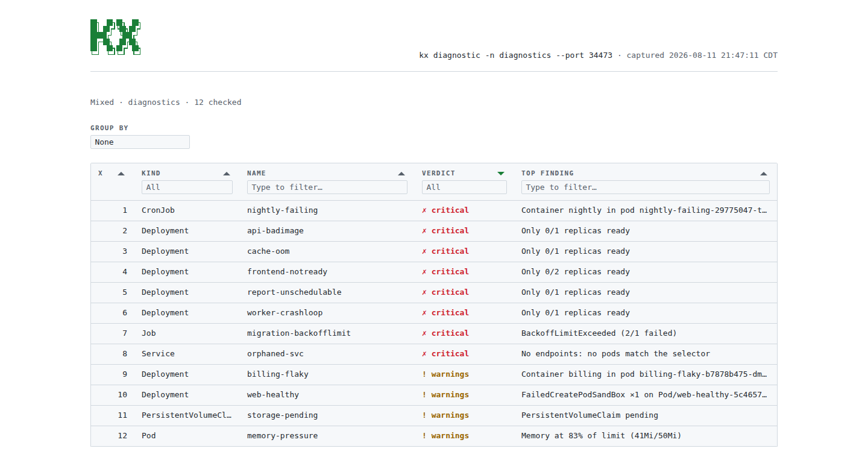Image resolution: width=868 pixels, height=466 pixels.
Task: Sort by the X column arrow
Action: pos(121,174)
